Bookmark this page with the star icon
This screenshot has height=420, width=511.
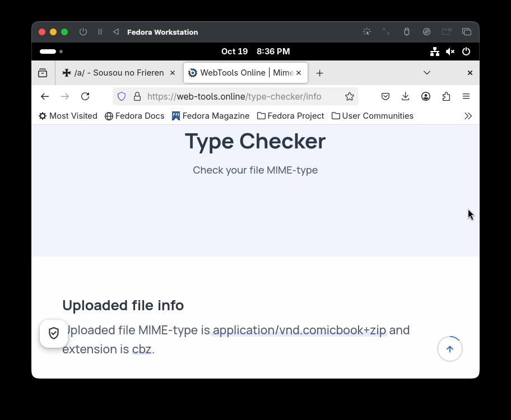click(350, 96)
